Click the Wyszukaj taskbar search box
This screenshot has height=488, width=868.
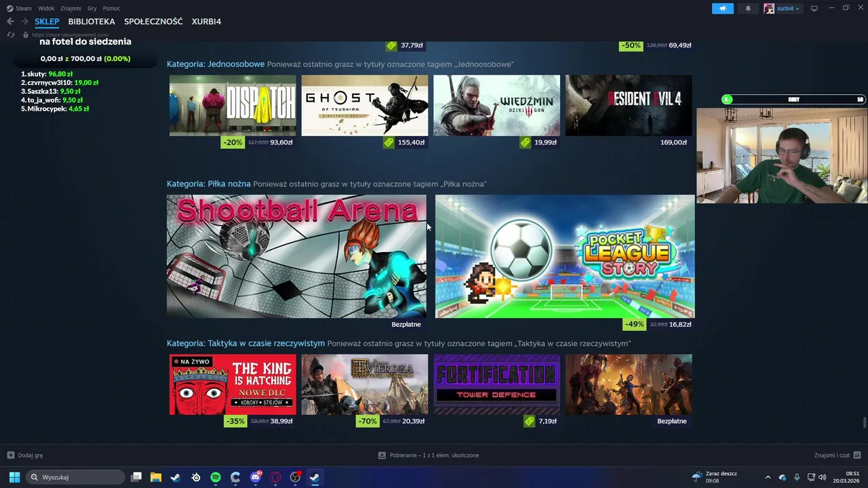[x=75, y=477]
